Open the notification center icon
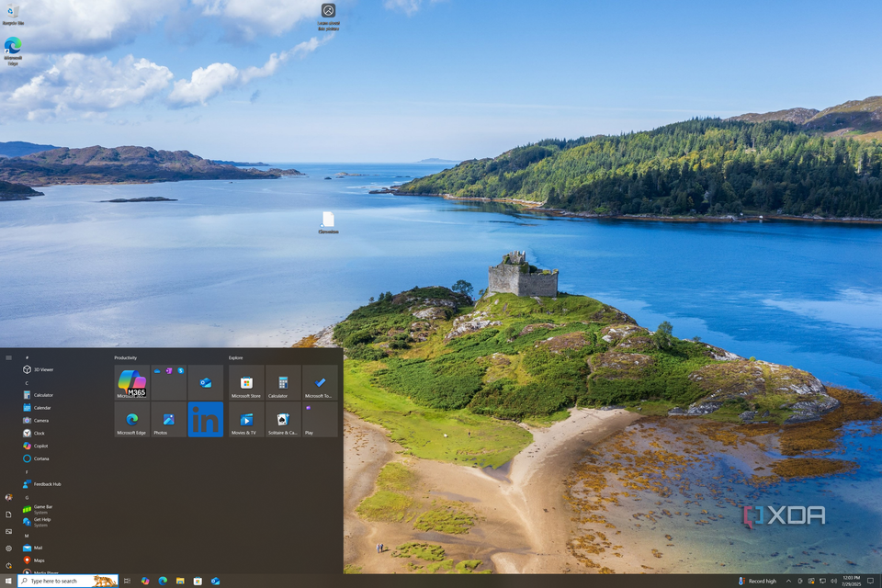This screenshot has width=882, height=588. [x=871, y=582]
